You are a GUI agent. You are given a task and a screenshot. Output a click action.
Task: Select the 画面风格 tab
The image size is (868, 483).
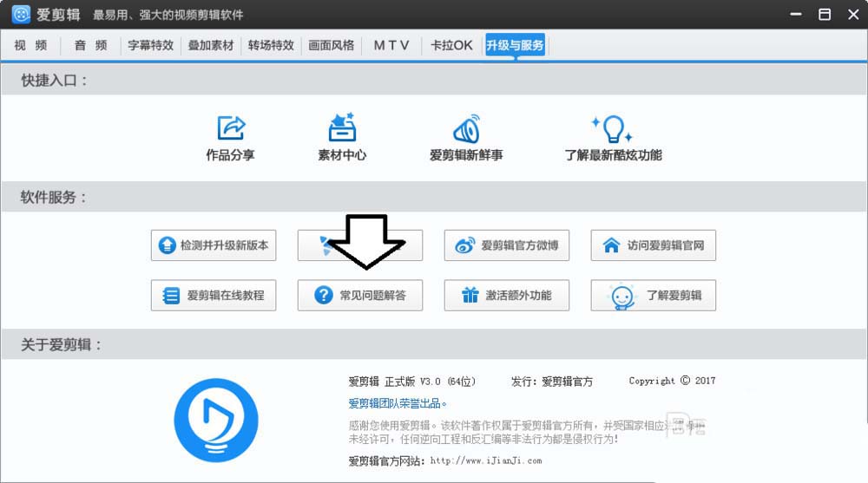pyautogui.click(x=331, y=45)
